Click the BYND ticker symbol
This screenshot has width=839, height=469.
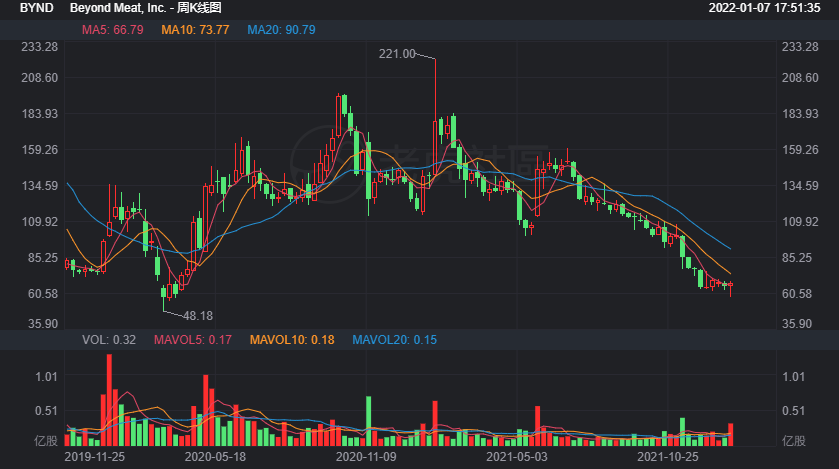(x=36, y=8)
